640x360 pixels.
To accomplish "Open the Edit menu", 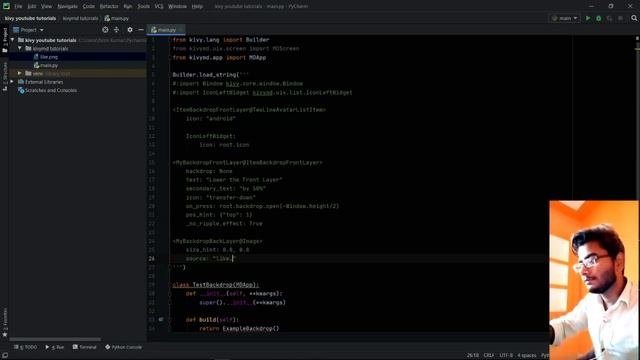I will coord(32,7).
